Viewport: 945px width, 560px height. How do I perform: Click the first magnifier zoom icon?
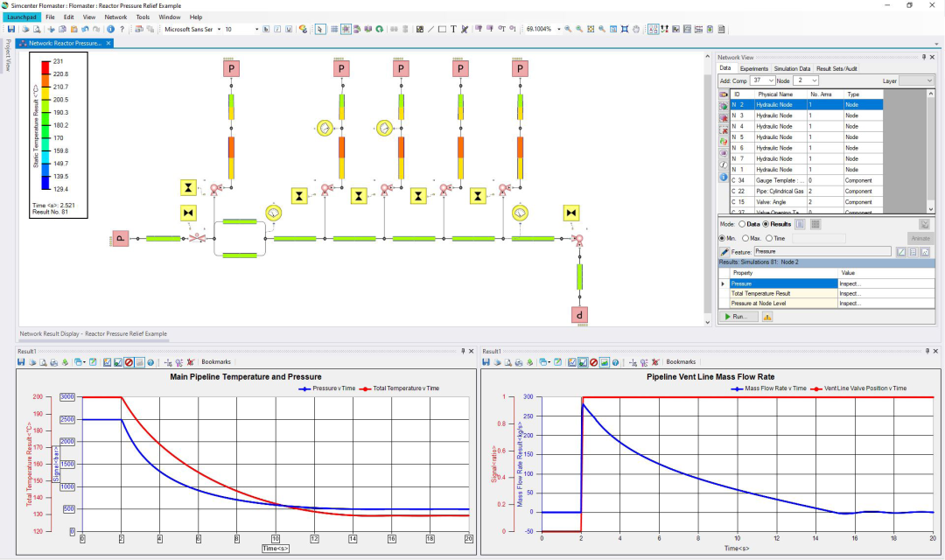click(568, 29)
